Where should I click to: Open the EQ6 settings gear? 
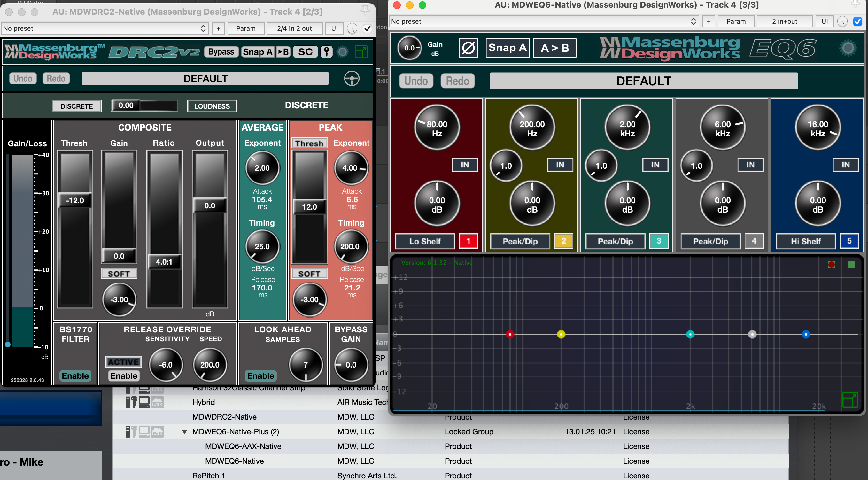(848, 48)
